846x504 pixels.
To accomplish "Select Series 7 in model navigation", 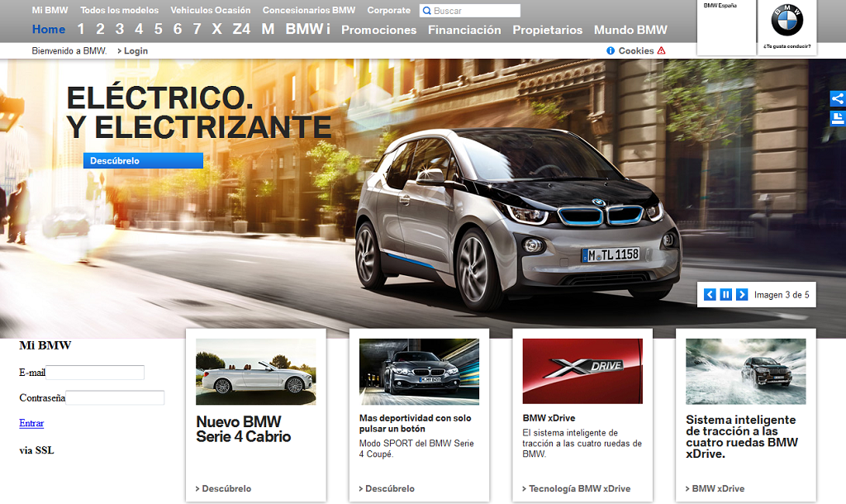I will tap(197, 29).
